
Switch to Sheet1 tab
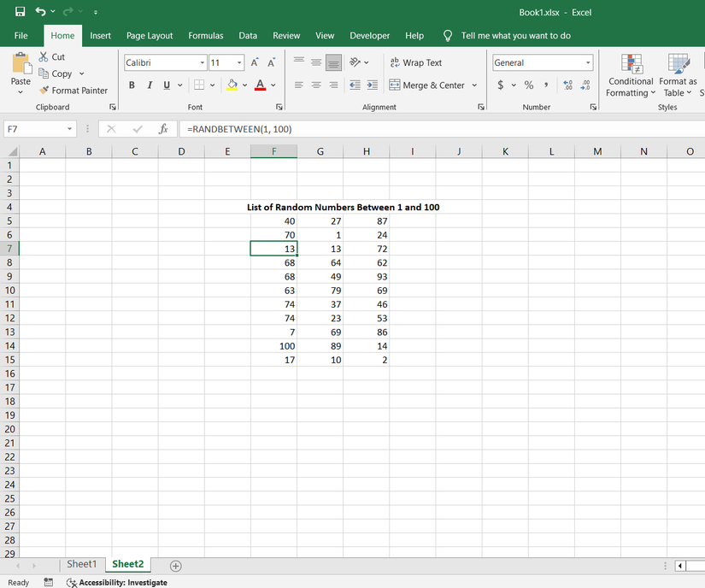[82, 564]
